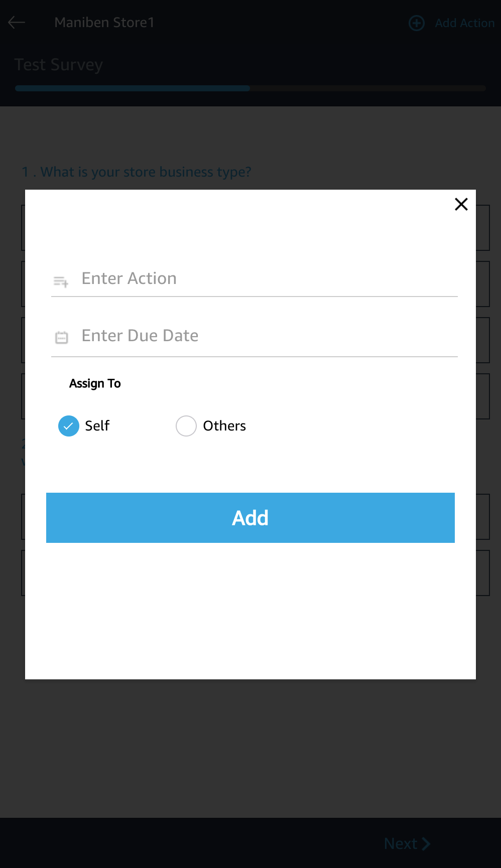
Task: Click the back arrow icon
Action: coord(17,23)
